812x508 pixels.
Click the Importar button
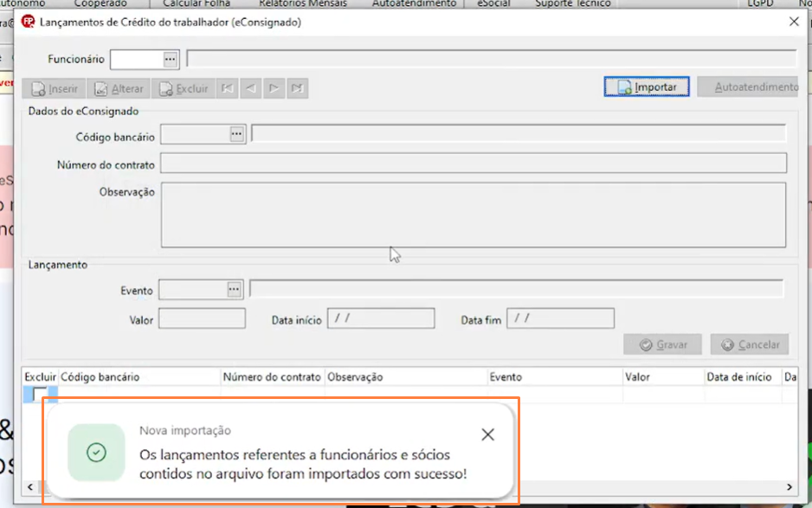pyautogui.click(x=647, y=87)
